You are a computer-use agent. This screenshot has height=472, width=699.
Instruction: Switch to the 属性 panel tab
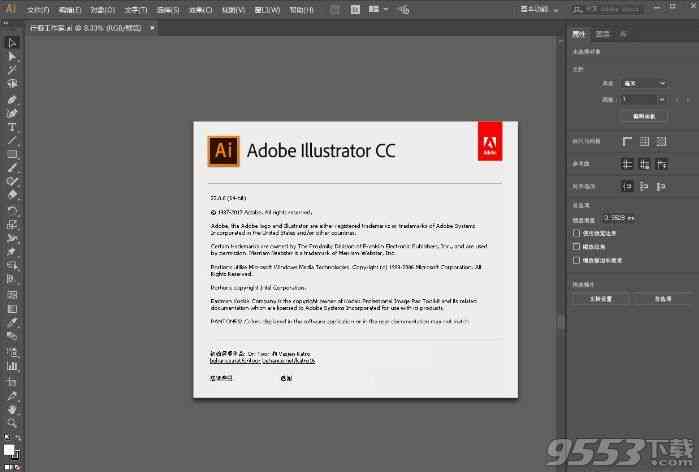[579, 34]
